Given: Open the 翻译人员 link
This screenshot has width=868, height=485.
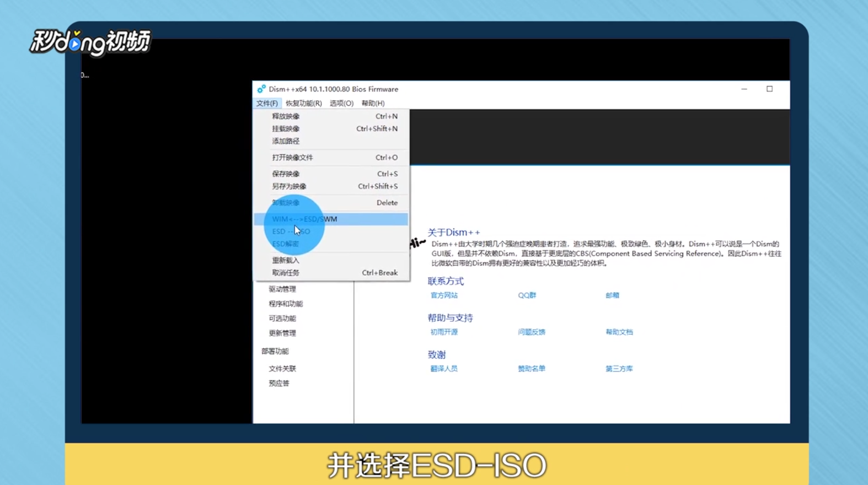Looking at the screenshot, I should (x=444, y=369).
